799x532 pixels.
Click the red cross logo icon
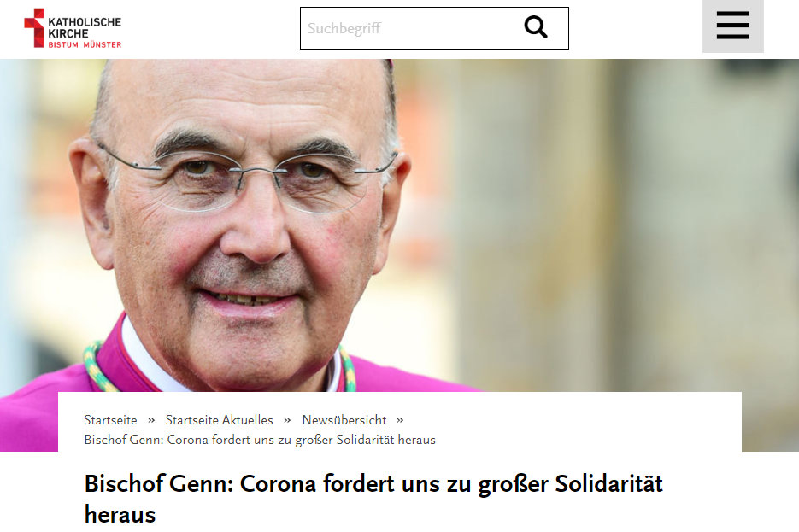pyautogui.click(x=34, y=27)
